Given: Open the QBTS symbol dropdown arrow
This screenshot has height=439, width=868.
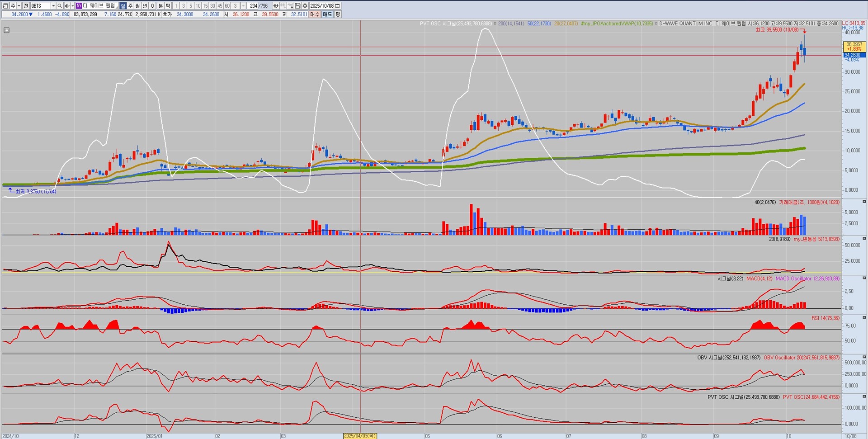Looking at the screenshot, I should coord(53,6).
